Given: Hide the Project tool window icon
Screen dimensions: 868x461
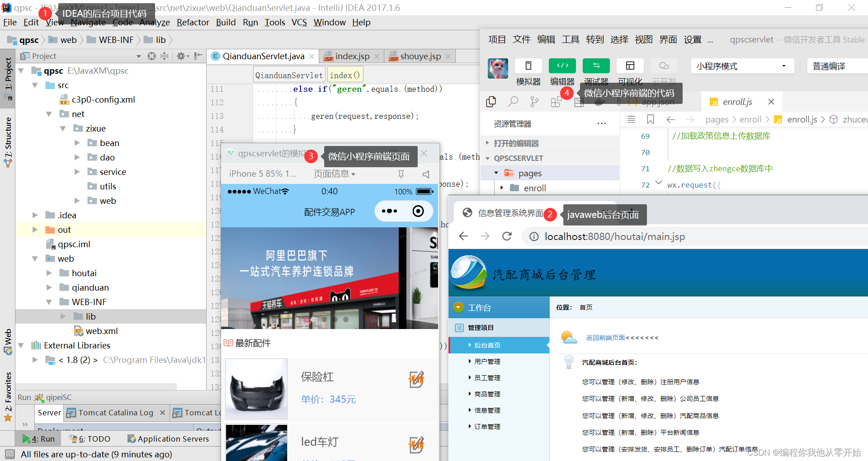Looking at the screenshot, I should click(x=198, y=56).
